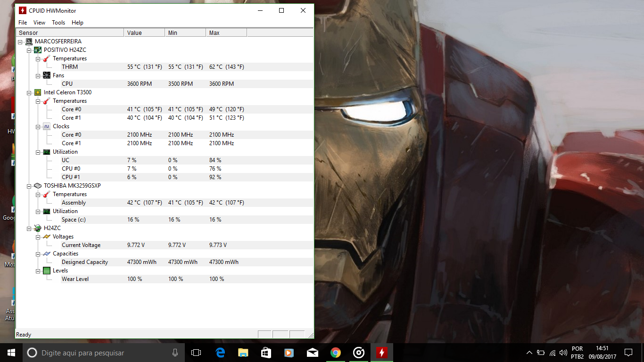Open the Wi-Fi network tray icon
The image size is (644, 362).
[552, 353]
